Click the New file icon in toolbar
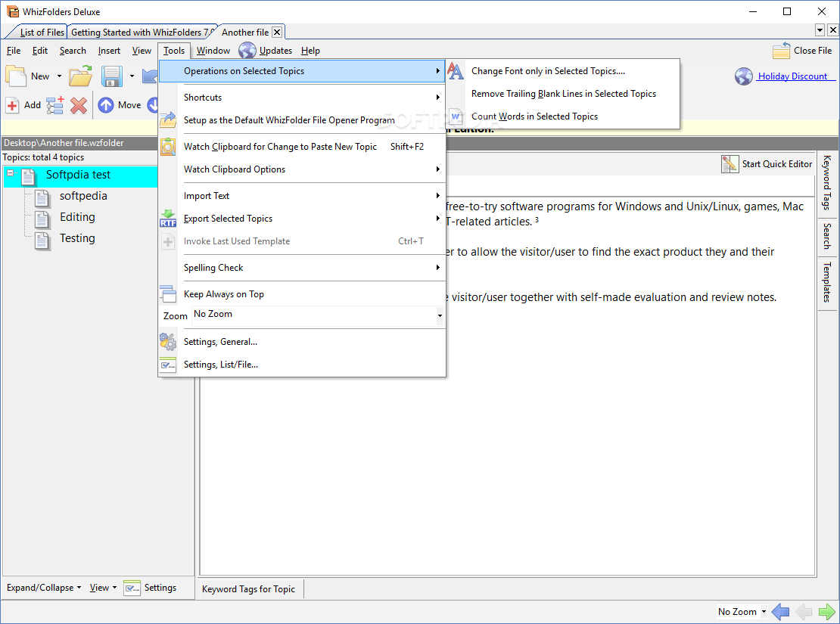840x624 pixels. point(16,76)
